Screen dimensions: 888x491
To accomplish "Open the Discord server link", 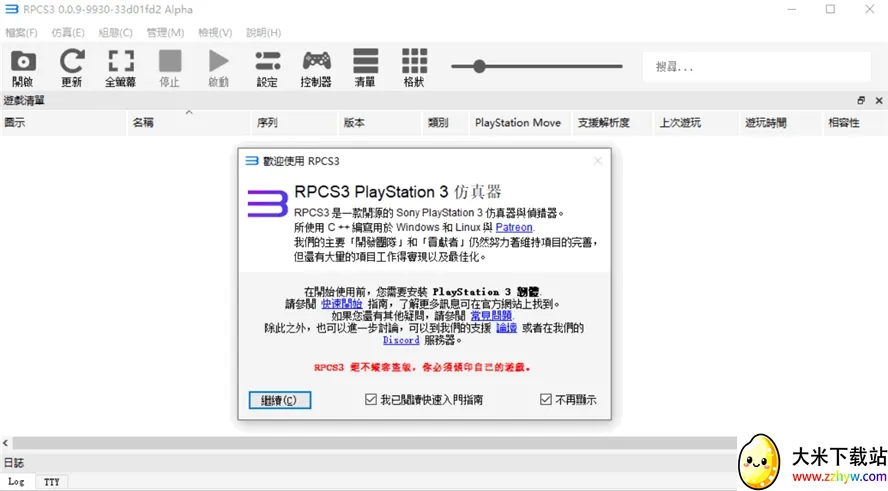I will 401,340.
